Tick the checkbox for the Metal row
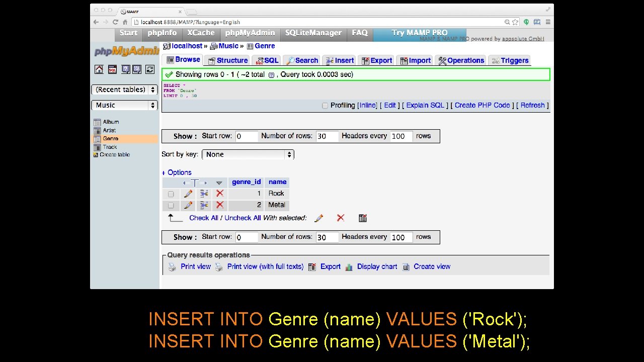The width and height of the screenshot is (644, 362). [x=171, y=206]
